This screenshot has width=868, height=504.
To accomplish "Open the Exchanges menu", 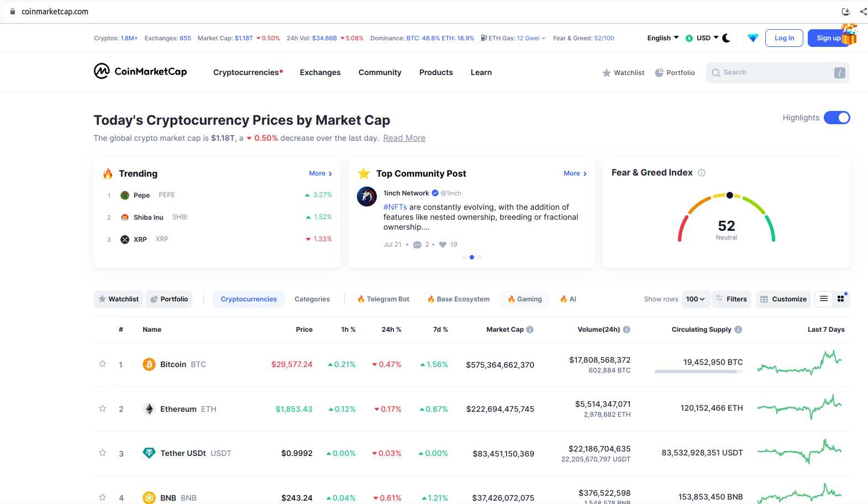I will tap(320, 72).
